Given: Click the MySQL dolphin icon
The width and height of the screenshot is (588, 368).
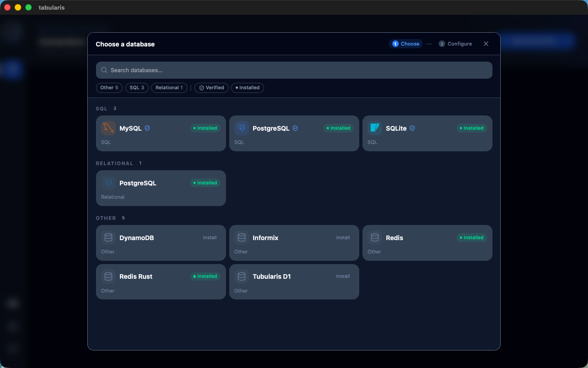Looking at the screenshot, I should 108,128.
